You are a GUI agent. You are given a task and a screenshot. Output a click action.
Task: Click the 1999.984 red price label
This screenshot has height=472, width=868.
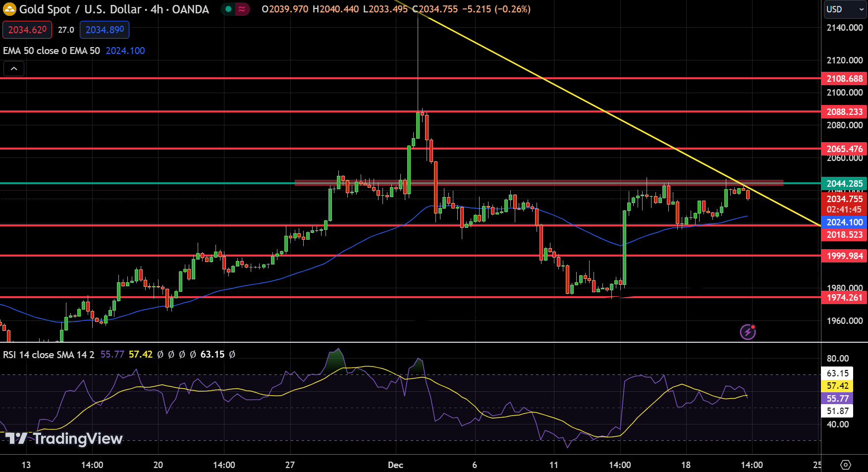coord(844,256)
